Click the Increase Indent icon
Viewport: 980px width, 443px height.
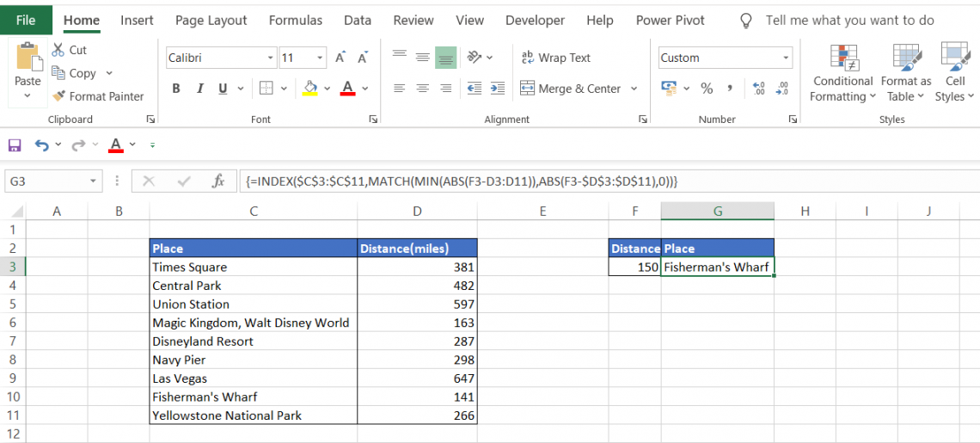pyautogui.click(x=497, y=88)
